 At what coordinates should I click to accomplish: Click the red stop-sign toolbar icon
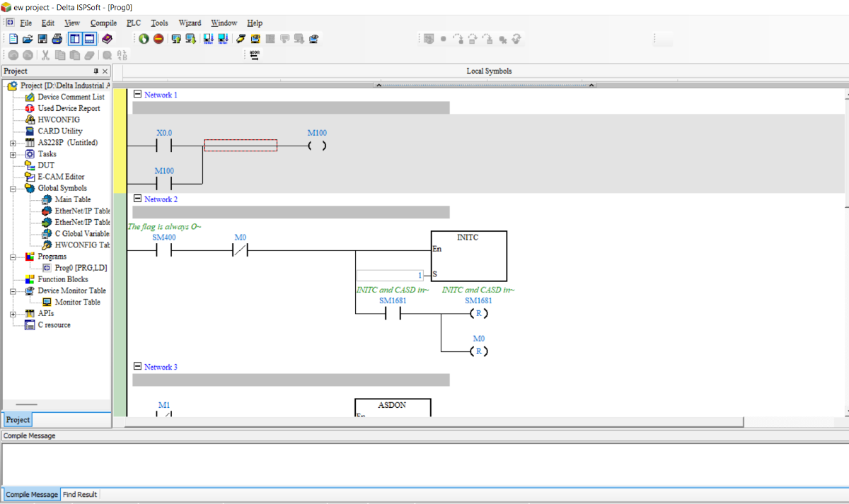coord(158,39)
